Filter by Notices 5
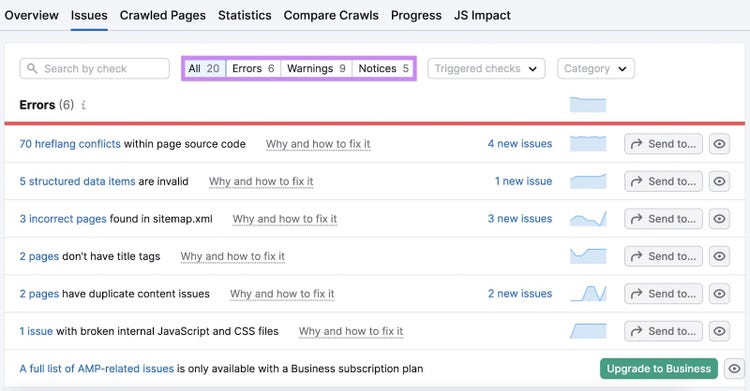This screenshot has height=391, width=750. (x=383, y=68)
